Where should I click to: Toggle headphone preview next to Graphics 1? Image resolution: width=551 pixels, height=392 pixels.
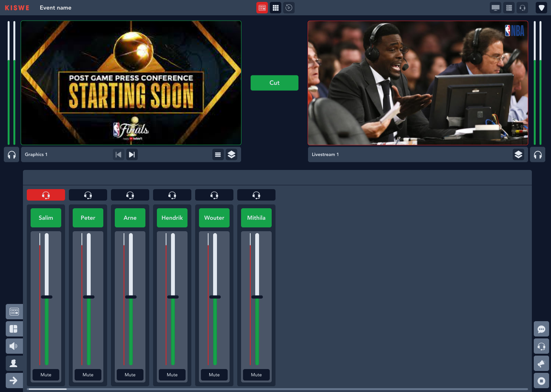pyautogui.click(x=11, y=154)
